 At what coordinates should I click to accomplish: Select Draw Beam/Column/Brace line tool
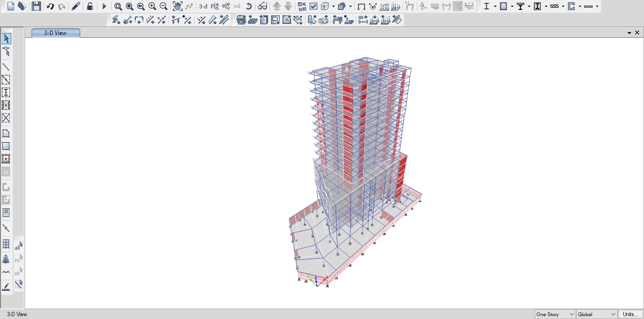(x=6, y=67)
